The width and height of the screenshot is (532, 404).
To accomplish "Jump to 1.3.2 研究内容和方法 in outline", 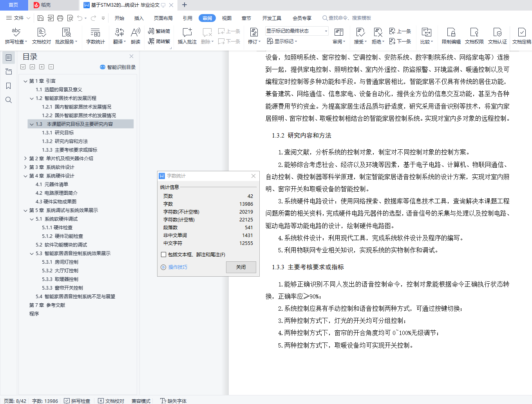I will pos(65,141).
